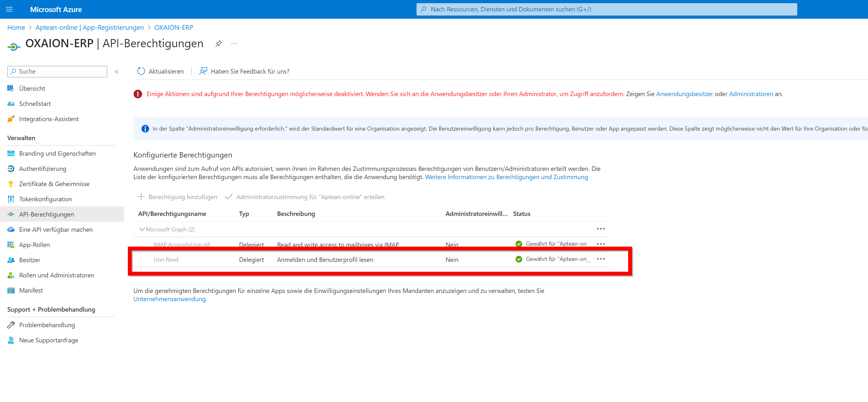Click the Neue Supportanfrage person icon
The width and height of the screenshot is (868, 402).
click(x=11, y=340)
